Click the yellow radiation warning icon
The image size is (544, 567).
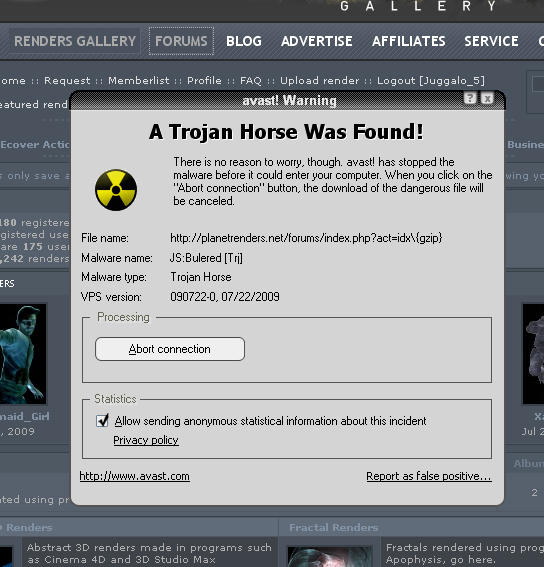click(116, 190)
